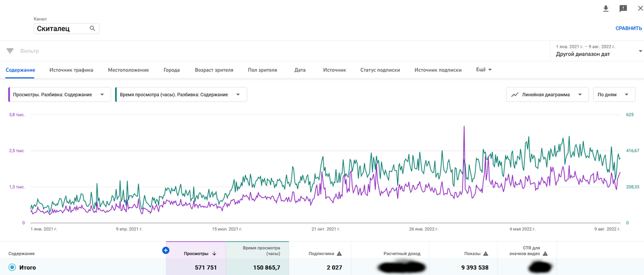This screenshot has height=275, width=644.
Task: Switch to Источник трафика tab
Action: pyautogui.click(x=71, y=70)
